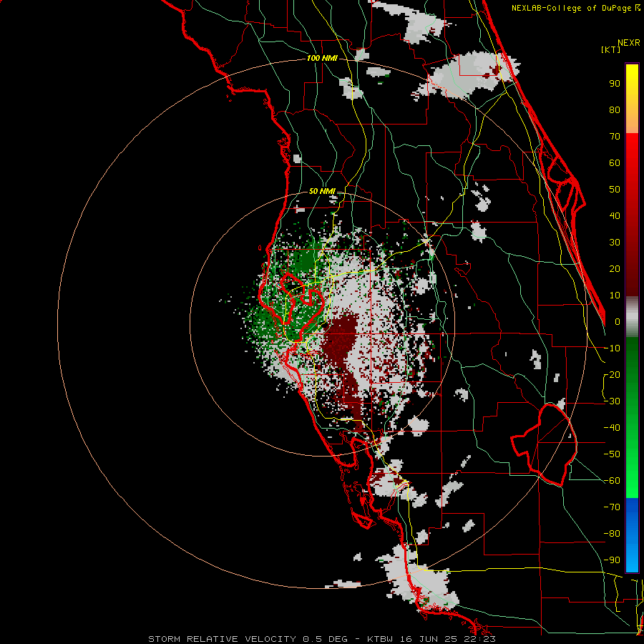Image resolution: width=644 pixels, height=644 pixels.
Task: Click the NEXR label above the color scale
Action: click(629, 43)
